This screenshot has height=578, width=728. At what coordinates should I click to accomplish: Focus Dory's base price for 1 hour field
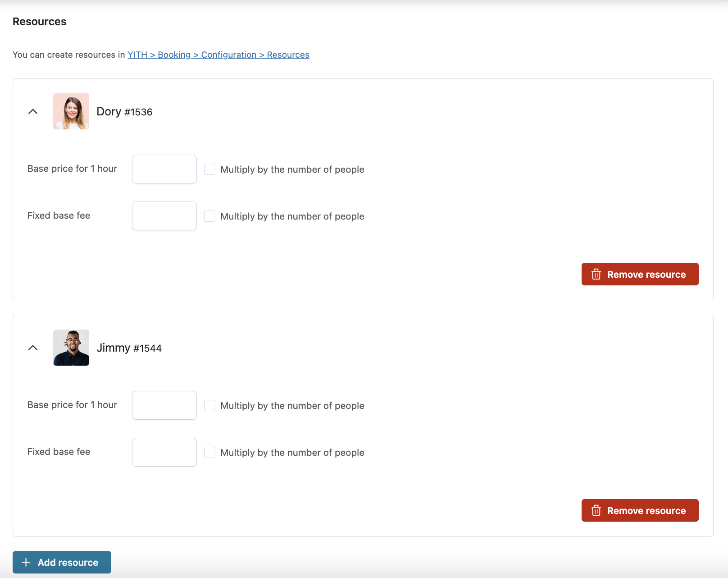click(x=164, y=169)
